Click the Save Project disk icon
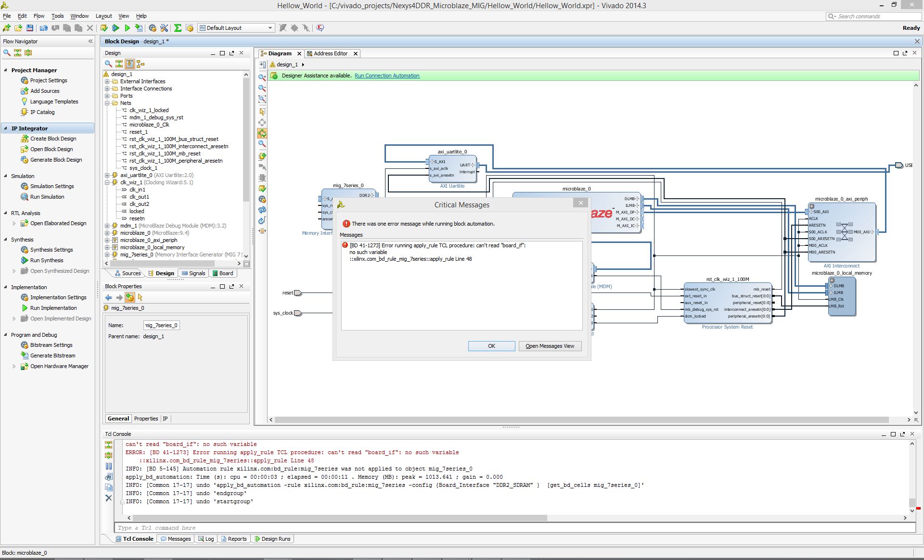 30,28
